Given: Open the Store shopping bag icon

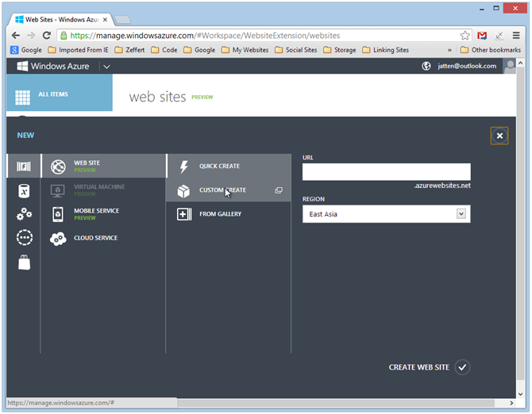Looking at the screenshot, I should [24, 263].
